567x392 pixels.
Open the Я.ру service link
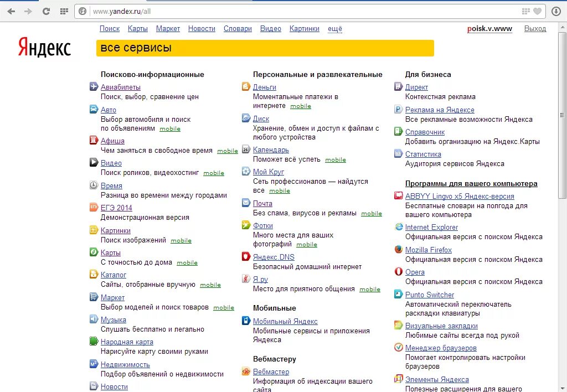tap(260, 279)
